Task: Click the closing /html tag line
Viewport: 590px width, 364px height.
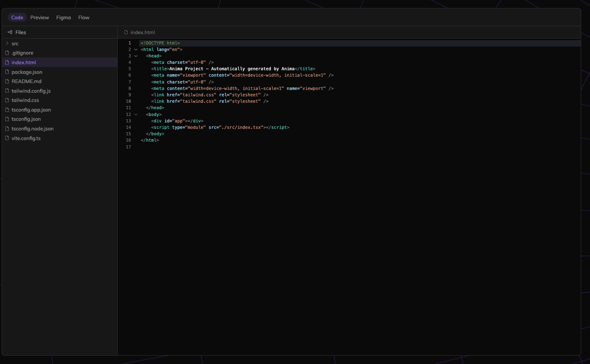Action: click(x=150, y=140)
